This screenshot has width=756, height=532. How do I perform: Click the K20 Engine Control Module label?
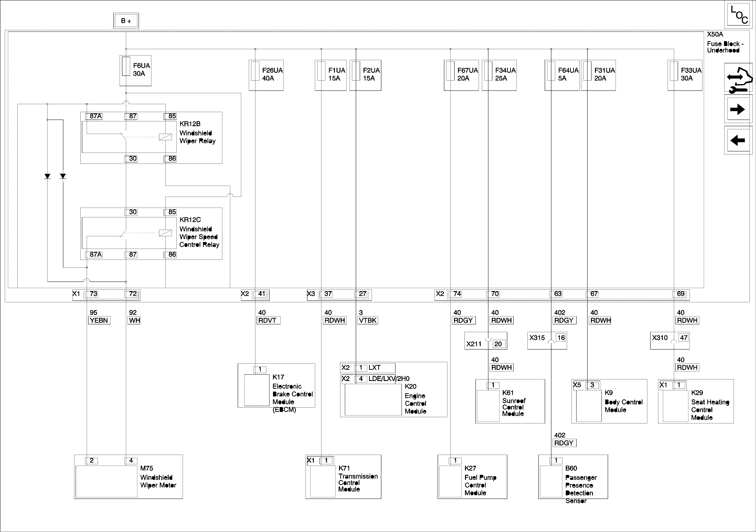(x=415, y=399)
